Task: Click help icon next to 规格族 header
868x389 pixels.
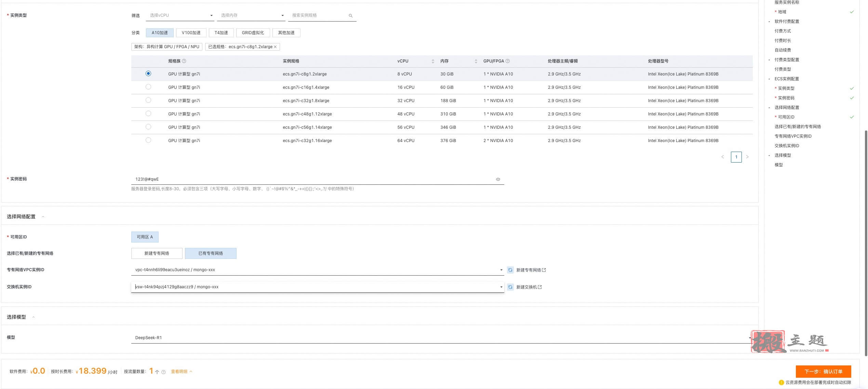Action: click(x=184, y=61)
